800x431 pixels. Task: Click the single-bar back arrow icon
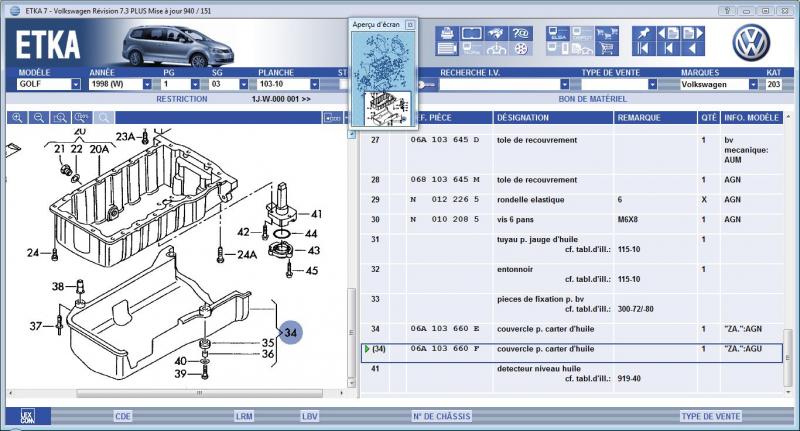click(x=668, y=49)
